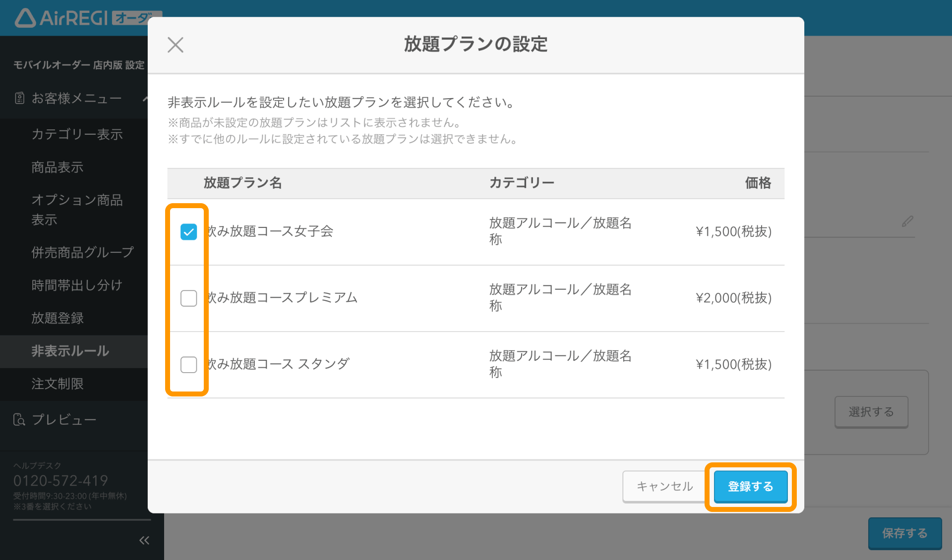Click モバイルオーダー 店内版 設定 heading
952x560 pixels.
pos(79,65)
